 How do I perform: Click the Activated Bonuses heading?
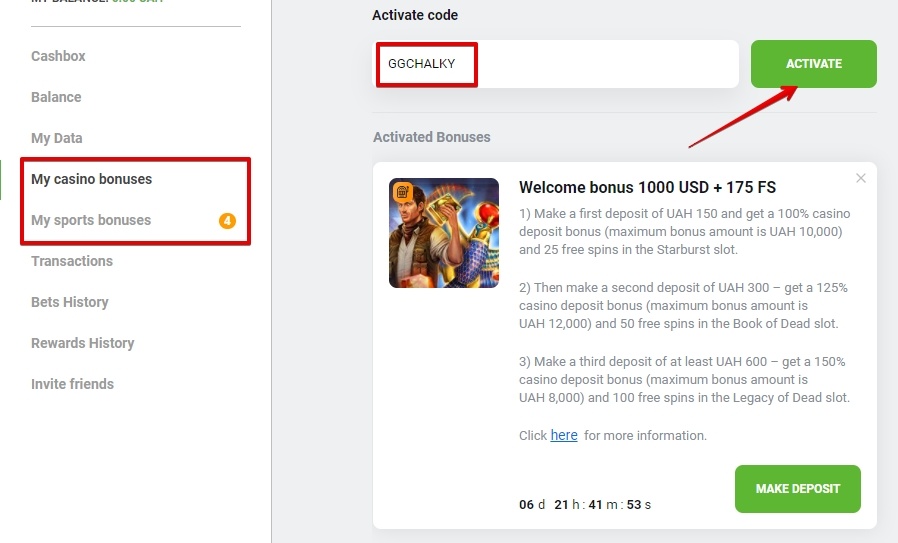(x=432, y=137)
